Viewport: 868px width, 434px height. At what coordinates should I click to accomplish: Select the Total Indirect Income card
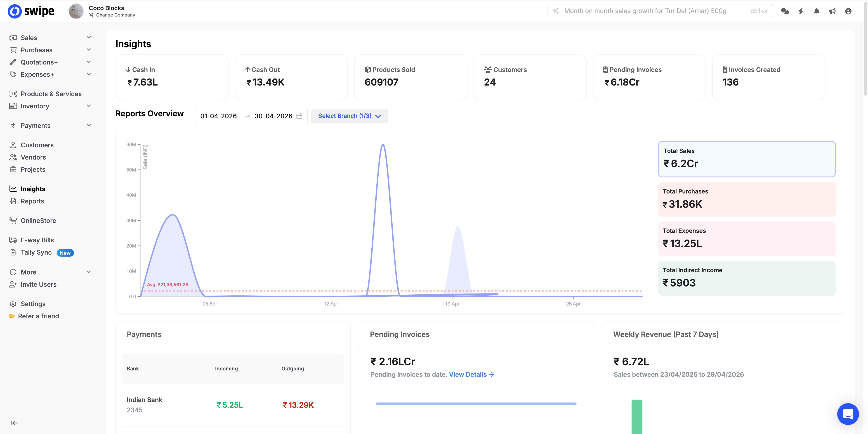click(x=747, y=278)
